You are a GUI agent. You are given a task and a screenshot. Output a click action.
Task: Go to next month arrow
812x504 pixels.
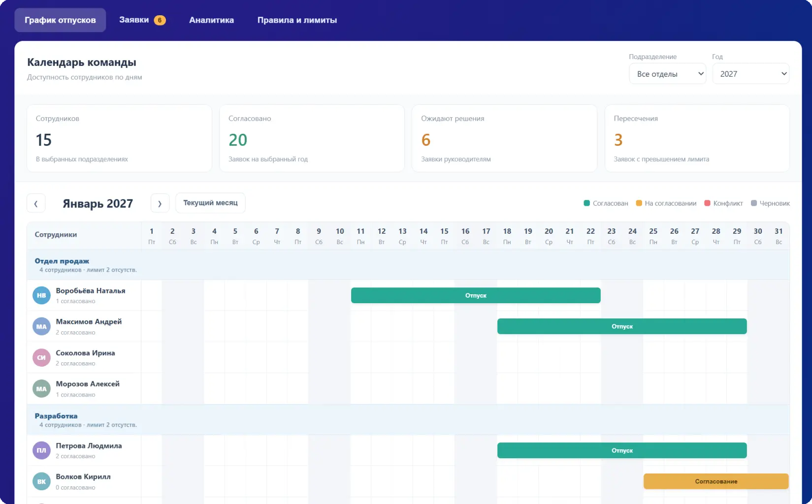pyautogui.click(x=160, y=203)
